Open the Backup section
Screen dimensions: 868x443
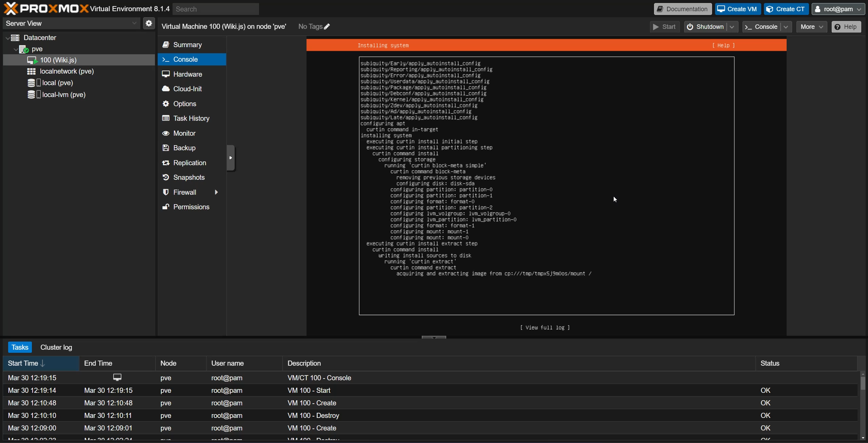pos(184,148)
